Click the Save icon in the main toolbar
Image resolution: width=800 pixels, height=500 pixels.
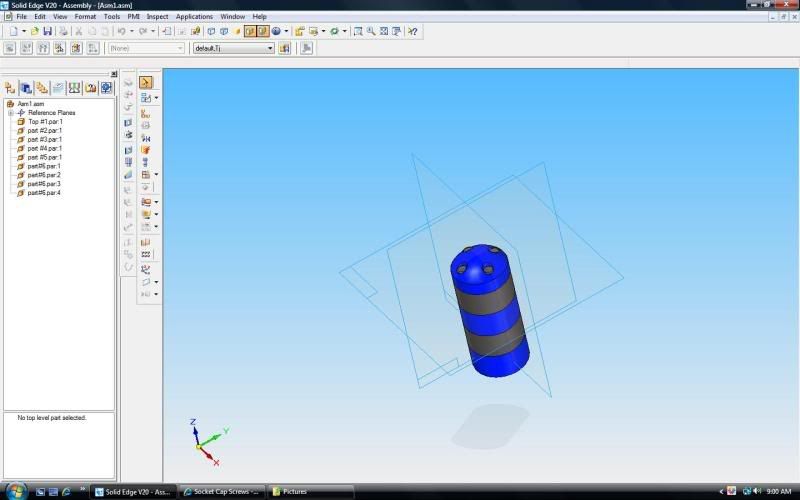point(47,32)
